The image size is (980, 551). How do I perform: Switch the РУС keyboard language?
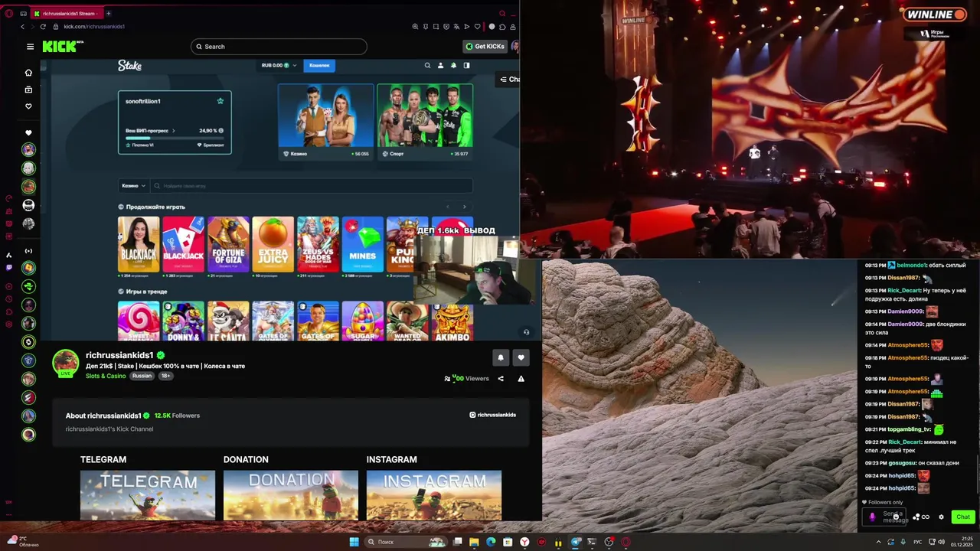click(x=917, y=542)
